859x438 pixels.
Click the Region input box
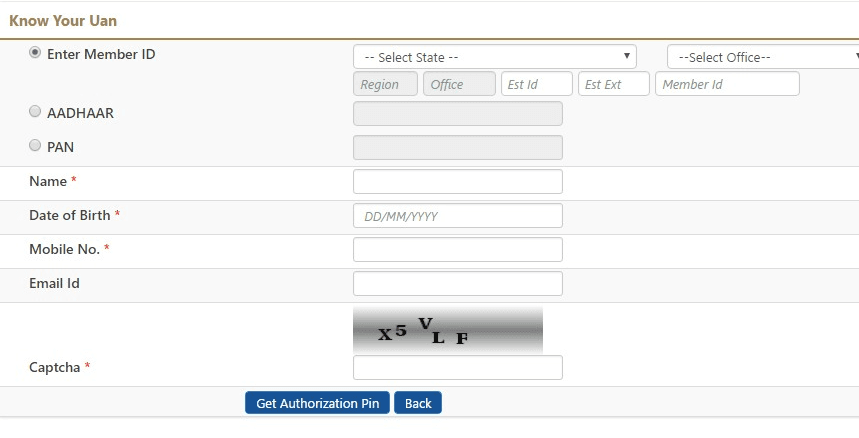[386, 84]
